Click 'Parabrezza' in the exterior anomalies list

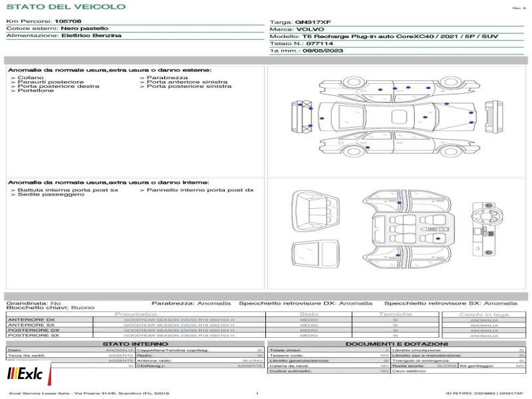(x=167, y=78)
